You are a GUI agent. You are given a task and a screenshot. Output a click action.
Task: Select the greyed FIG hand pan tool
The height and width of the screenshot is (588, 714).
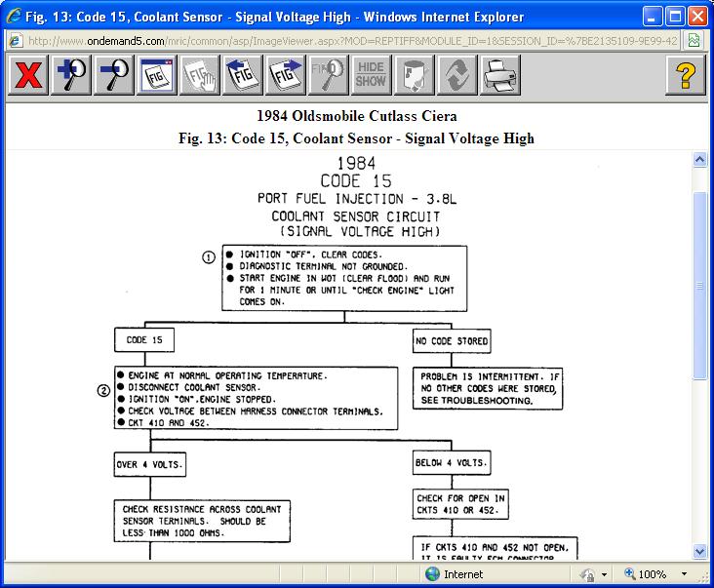click(199, 75)
